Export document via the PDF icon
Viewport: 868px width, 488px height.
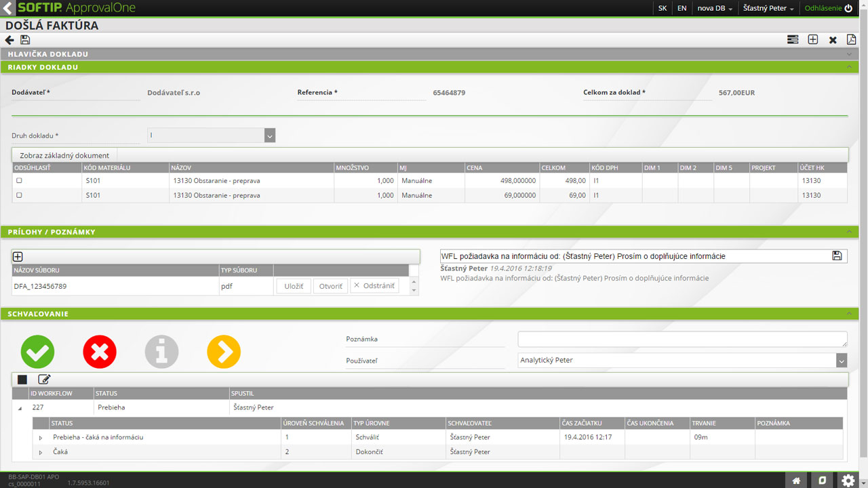click(x=851, y=40)
